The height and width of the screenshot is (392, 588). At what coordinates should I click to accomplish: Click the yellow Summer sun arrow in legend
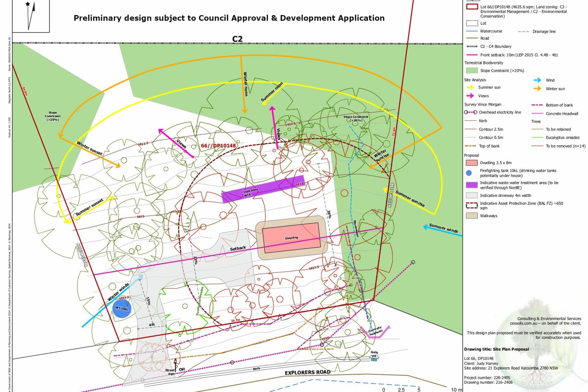point(470,87)
